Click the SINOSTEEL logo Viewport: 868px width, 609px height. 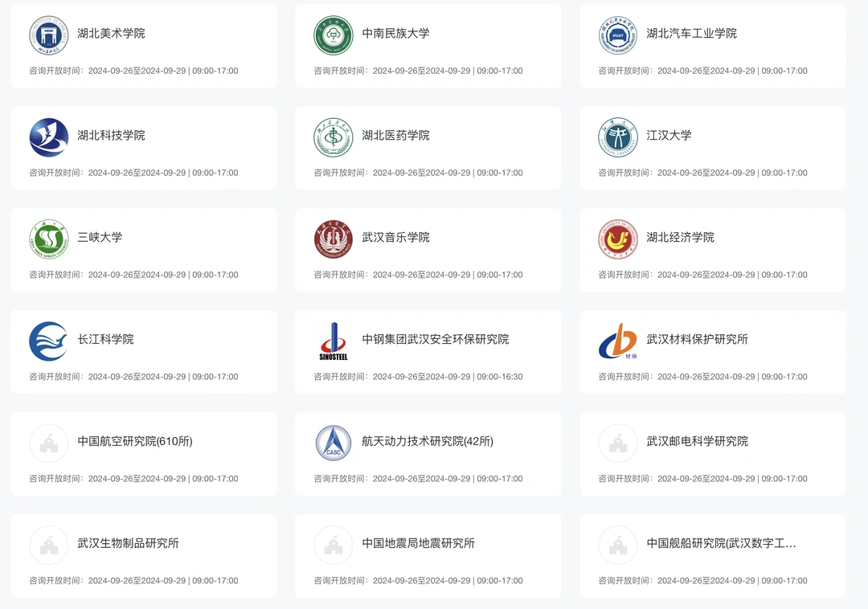tap(334, 341)
